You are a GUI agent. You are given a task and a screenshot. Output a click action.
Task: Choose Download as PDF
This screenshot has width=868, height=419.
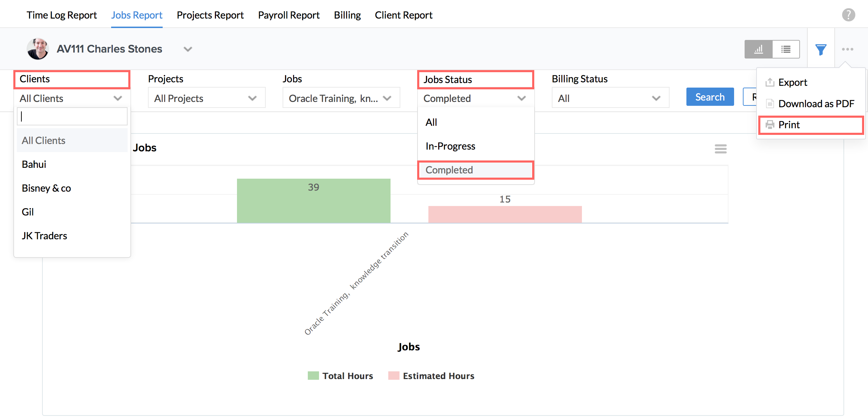click(816, 104)
